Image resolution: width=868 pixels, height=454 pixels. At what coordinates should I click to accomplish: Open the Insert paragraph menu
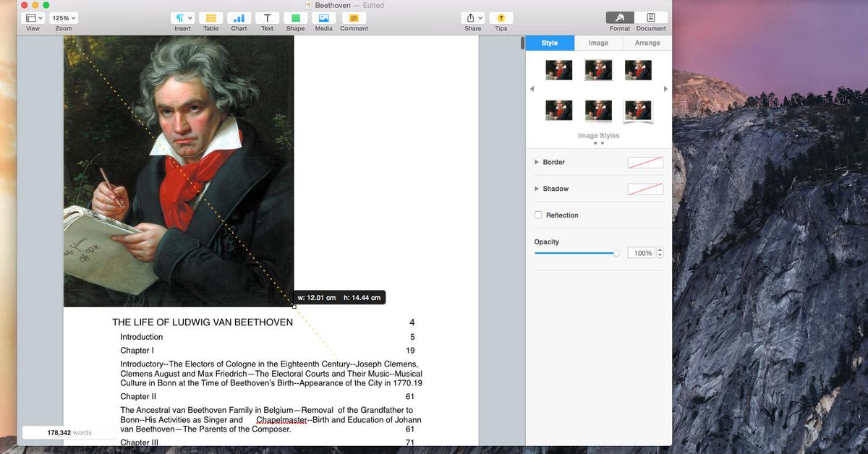coord(183,18)
